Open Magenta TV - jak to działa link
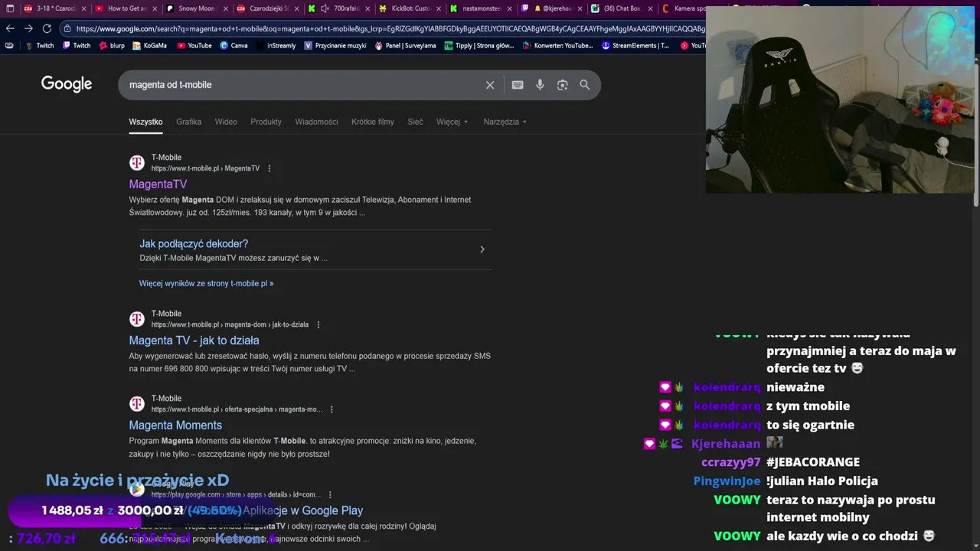 (x=194, y=341)
